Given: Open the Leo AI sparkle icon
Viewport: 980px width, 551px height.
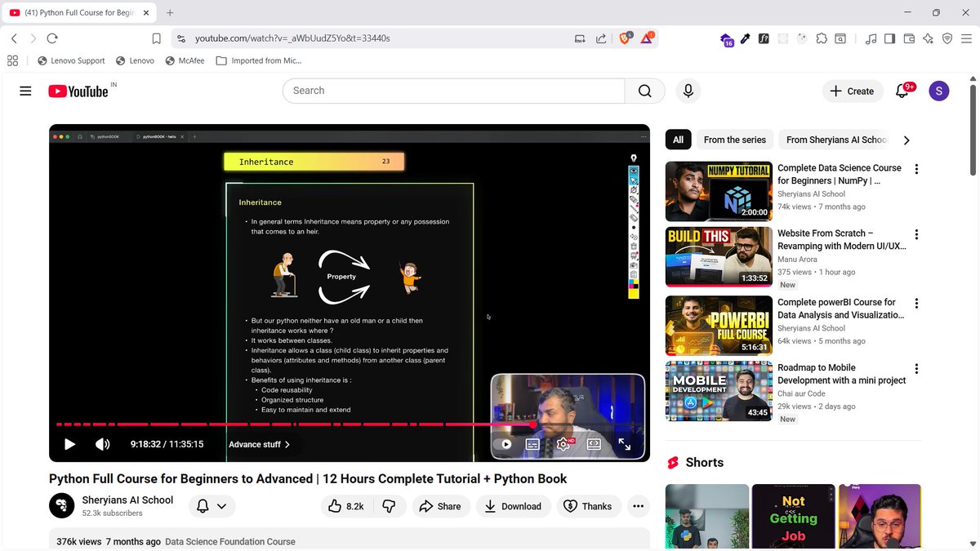Looking at the screenshot, I should 928,38.
